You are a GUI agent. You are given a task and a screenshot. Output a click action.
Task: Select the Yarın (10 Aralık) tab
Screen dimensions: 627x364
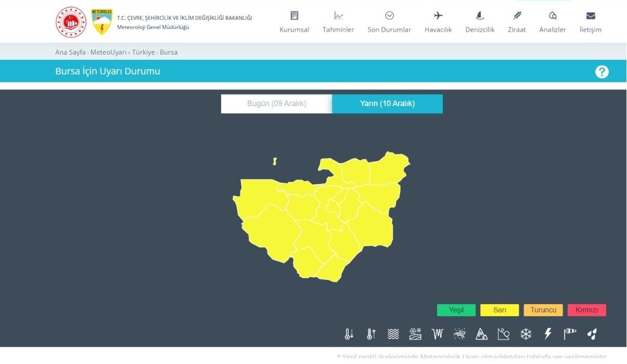(387, 103)
